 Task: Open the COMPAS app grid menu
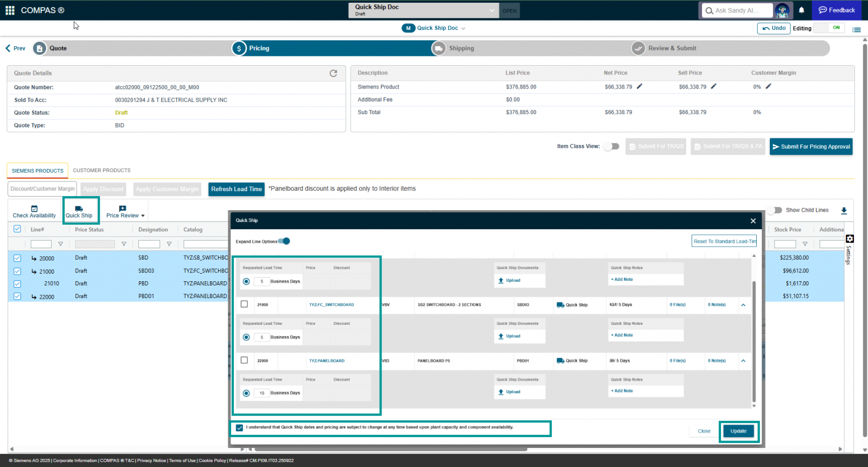pyautogui.click(x=10, y=10)
